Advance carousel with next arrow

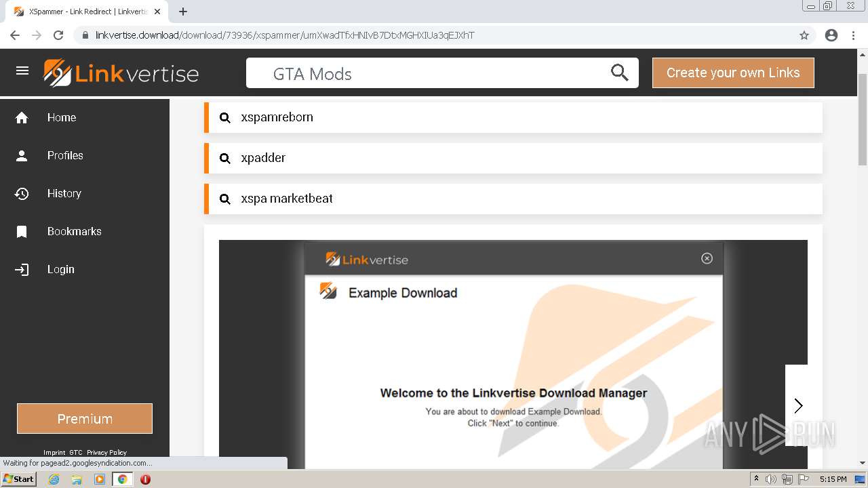tap(797, 405)
